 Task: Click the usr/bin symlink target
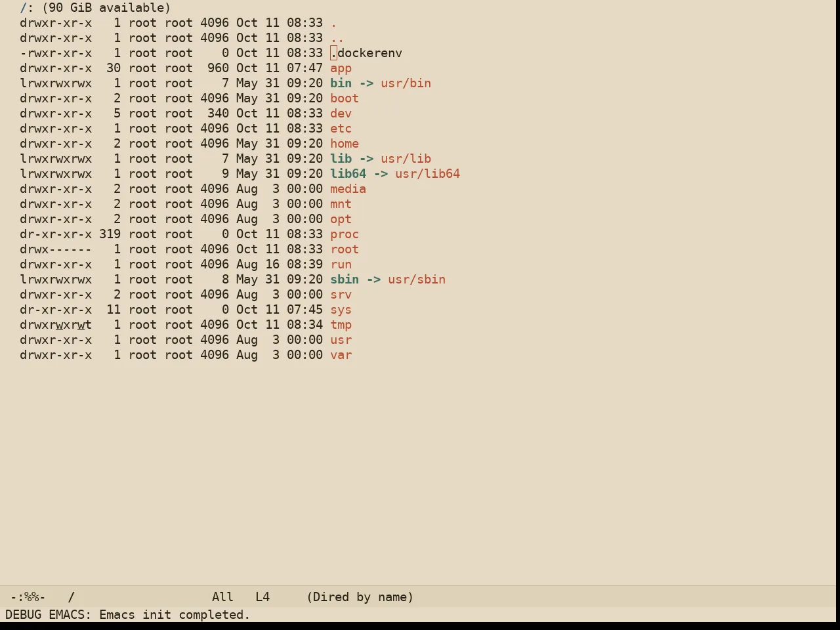[406, 83]
